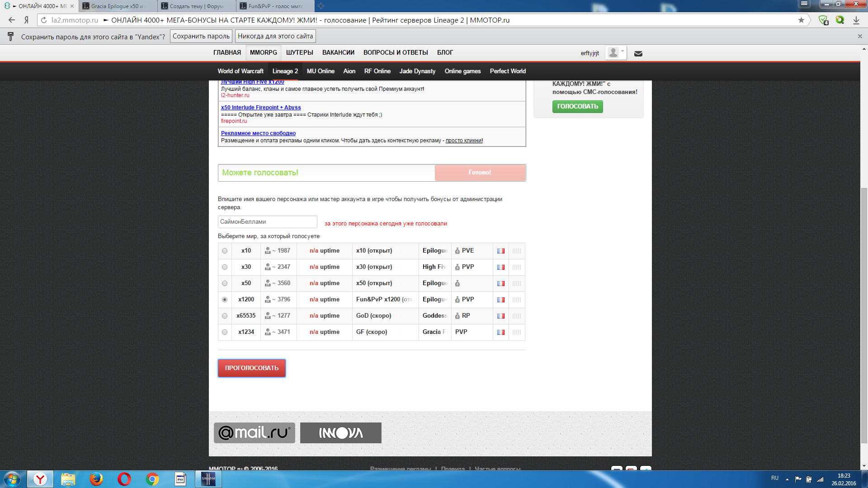Switch to the Gracia Epilogue x50 tab
The width and height of the screenshot is (868, 488).
tap(118, 6)
